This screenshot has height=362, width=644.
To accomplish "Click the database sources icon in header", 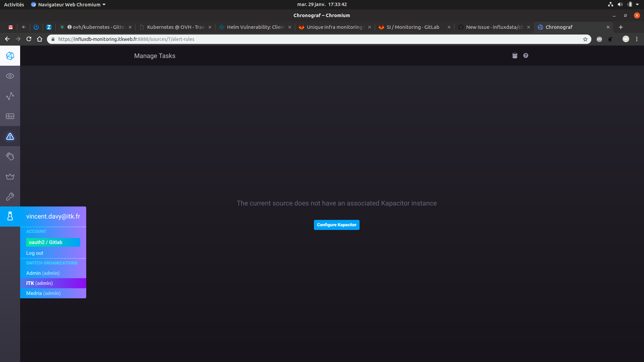I will (515, 55).
